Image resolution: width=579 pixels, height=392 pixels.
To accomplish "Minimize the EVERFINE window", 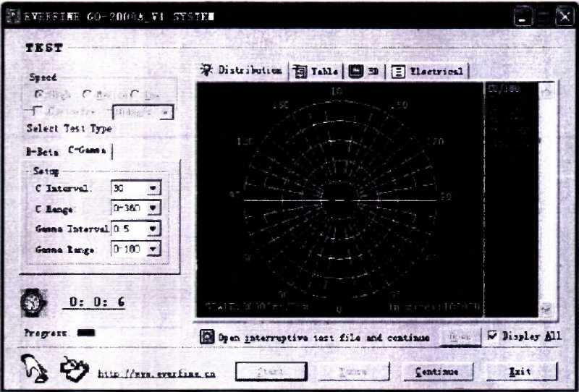I will (523, 17).
